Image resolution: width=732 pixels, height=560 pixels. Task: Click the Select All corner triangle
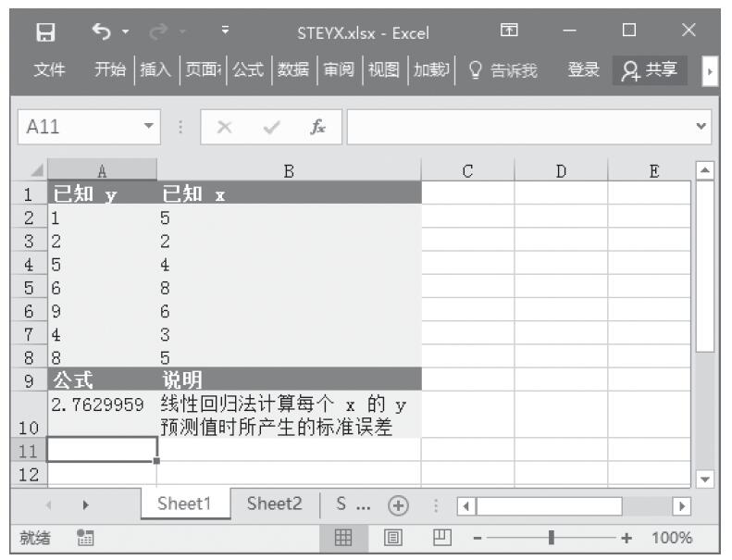click(x=37, y=170)
